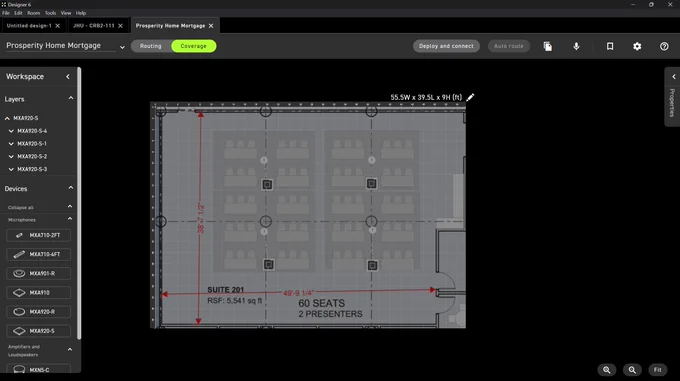This screenshot has width=680, height=381.
Task: Switch to Routing mode
Action: pos(150,46)
